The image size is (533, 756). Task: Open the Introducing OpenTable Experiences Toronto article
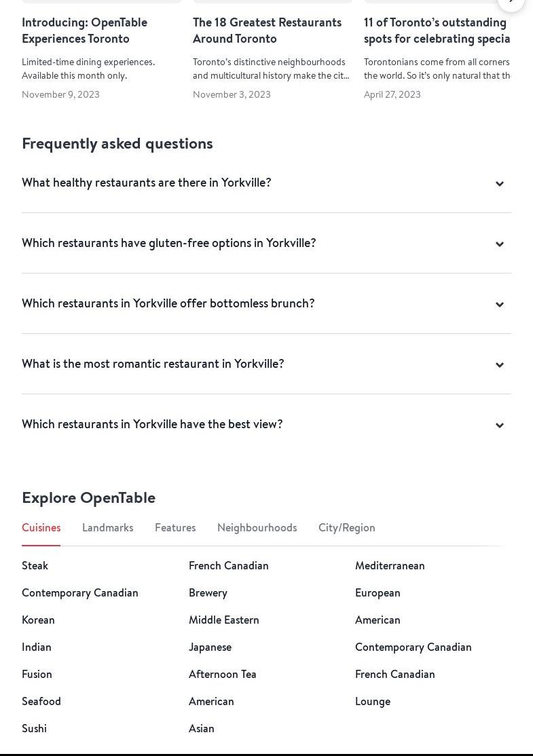pyautogui.click(x=84, y=31)
